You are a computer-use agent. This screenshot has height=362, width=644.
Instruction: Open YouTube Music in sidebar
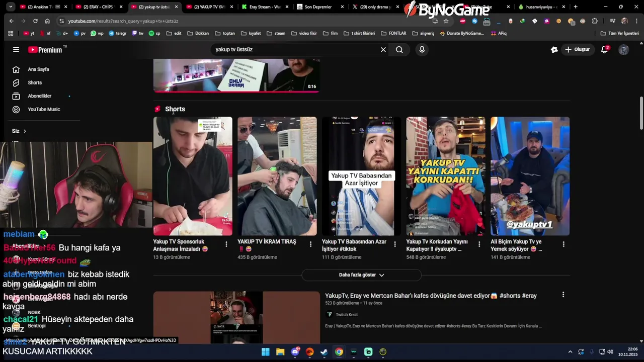44,109
